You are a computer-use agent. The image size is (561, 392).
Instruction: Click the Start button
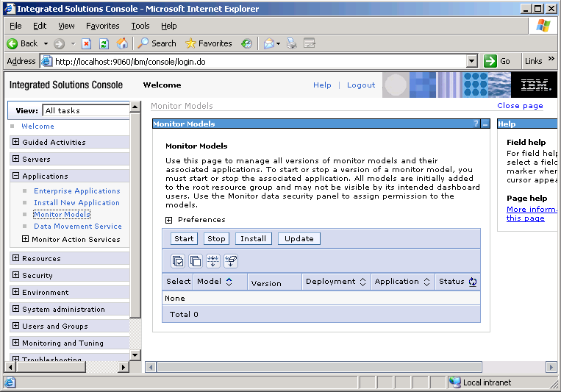[x=184, y=239]
